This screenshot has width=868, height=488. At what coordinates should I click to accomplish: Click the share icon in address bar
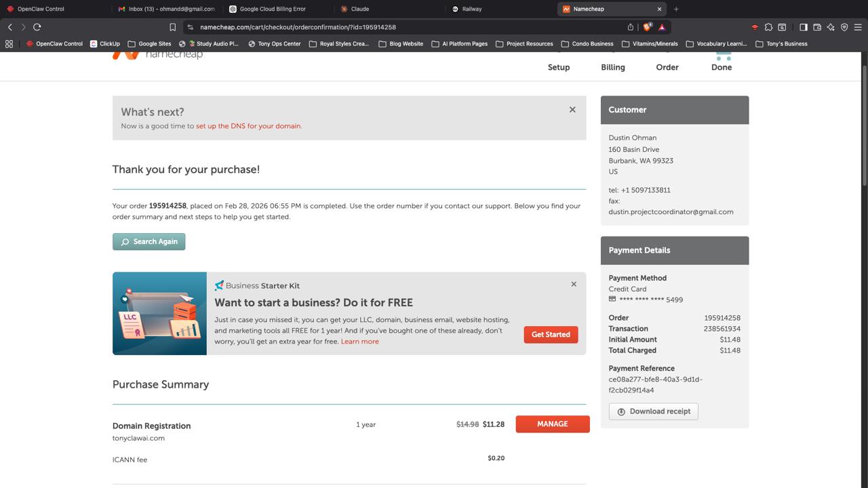[x=630, y=27]
